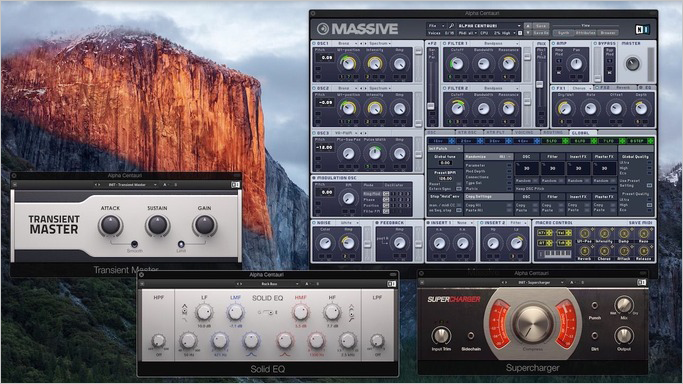The height and width of the screenshot is (384, 683).
Task: Click the 1 Env envelope cross icon
Action: [x=452, y=141]
